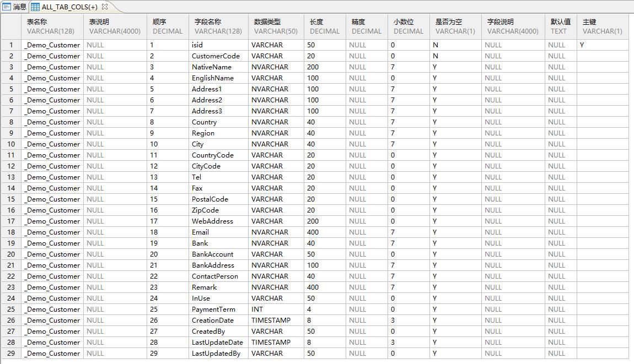Select the ALL_TAB_COLS(+) result tab
Viewport: 634px width, 364px height.
coord(69,7)
